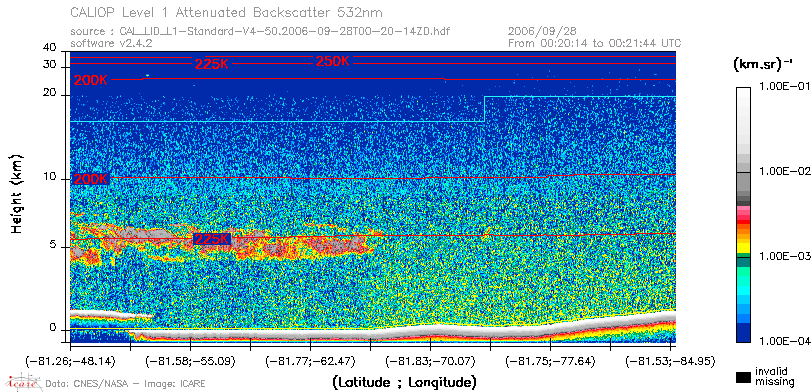Click the y-axis tick label "40"
The width and height of the screenshot is (811, 392).
coord(50,48)
